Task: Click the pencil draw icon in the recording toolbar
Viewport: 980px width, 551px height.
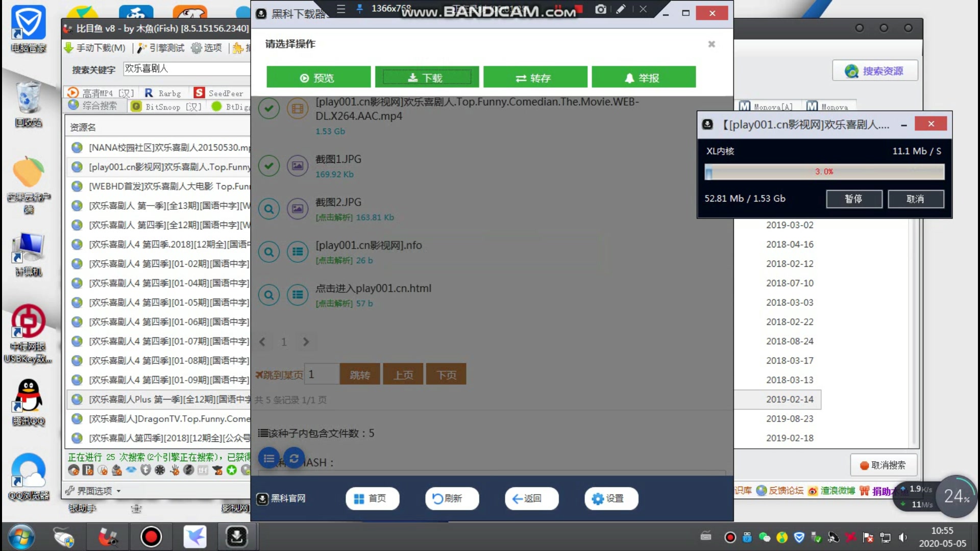Action: coord(620,9)
